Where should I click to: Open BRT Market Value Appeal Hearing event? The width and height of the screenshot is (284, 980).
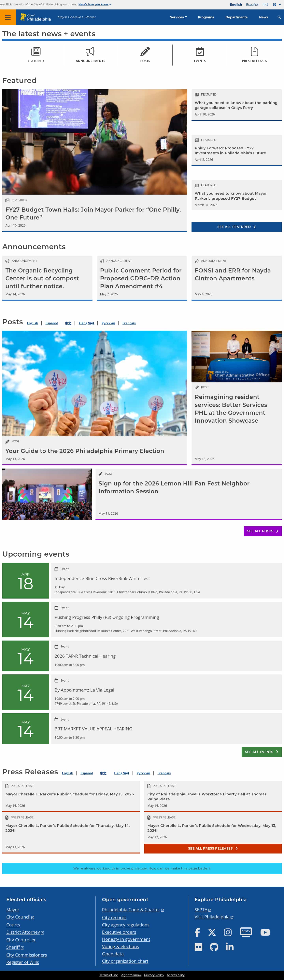coord(93,729)
